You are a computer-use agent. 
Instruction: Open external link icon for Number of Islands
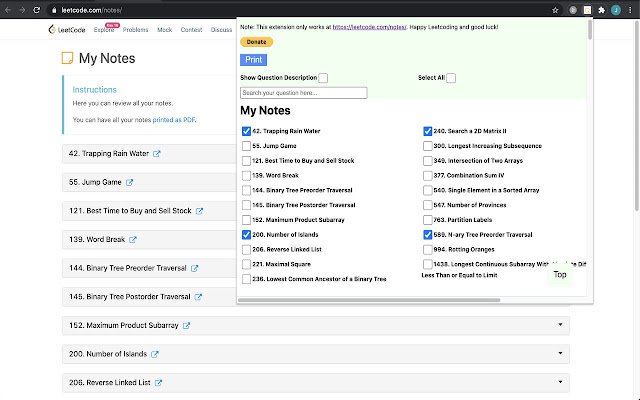coord(155,354)
